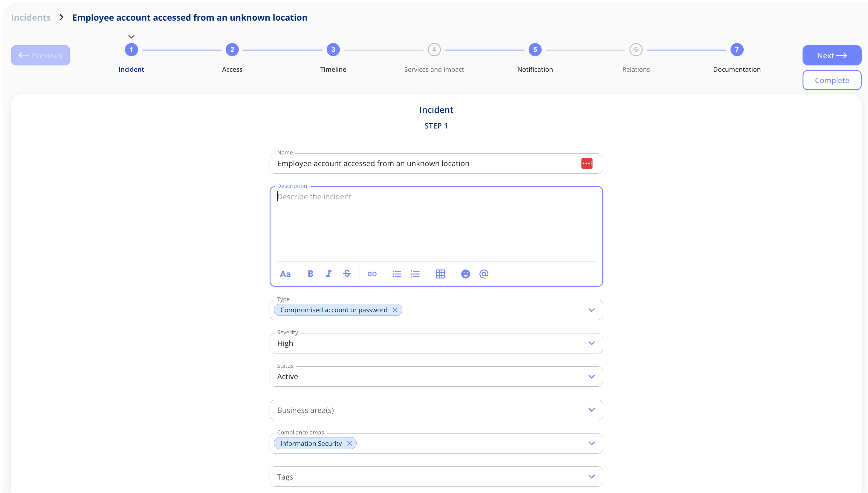Viewport: 868px width, 493px height.
Task: Insert a numbered list in description
Action: [x=415, y=274]
